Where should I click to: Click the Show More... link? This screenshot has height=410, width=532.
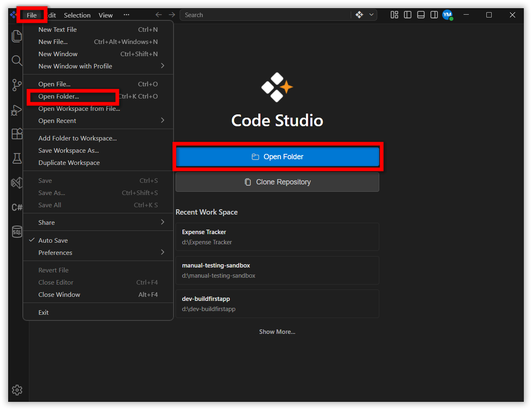click(x=277, y=332)
